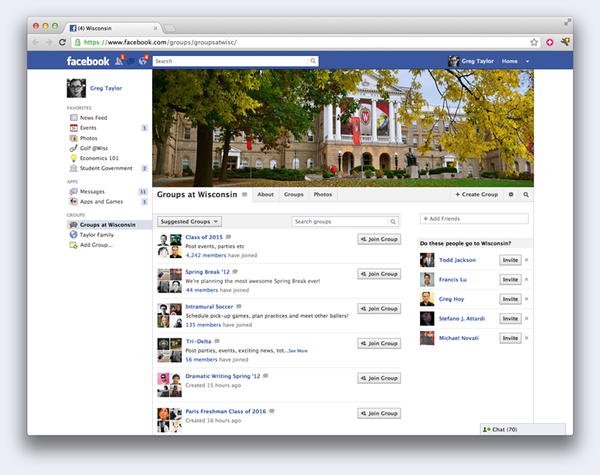
Task: Click the magnifier icon beside the group gear
Action: [526, 194]
